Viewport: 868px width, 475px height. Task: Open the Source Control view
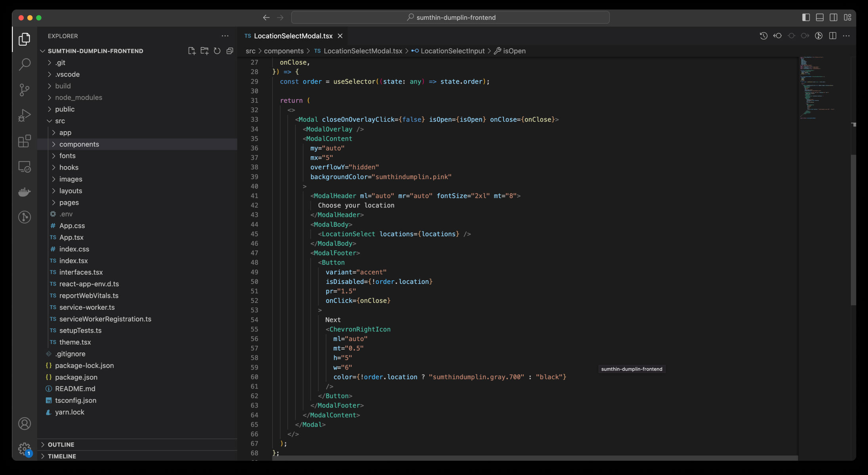point(25,90)
